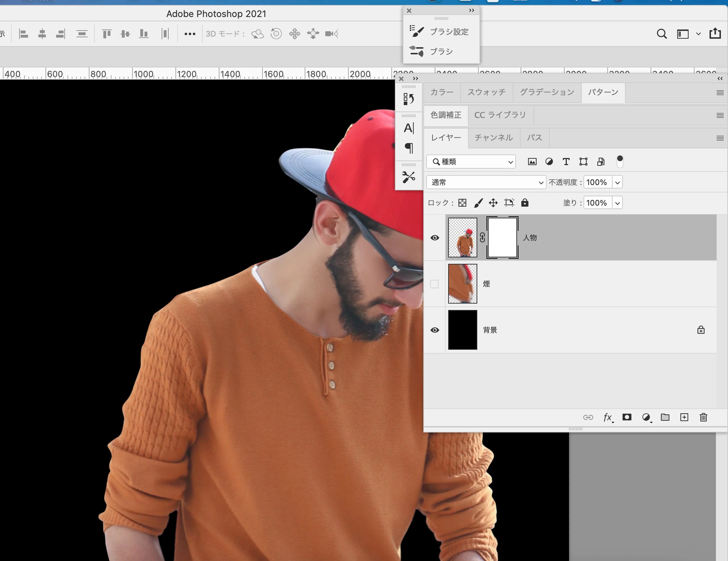Add a layer mask to selection
Image resolution: width=728 pixels, height=561 pixels.
coord(627,417)
